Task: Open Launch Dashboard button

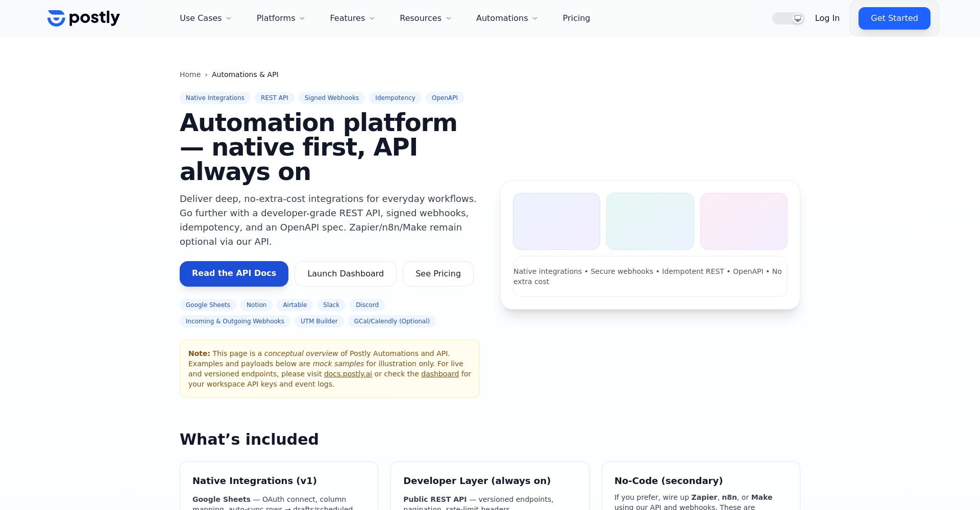Action: [345, 274]
